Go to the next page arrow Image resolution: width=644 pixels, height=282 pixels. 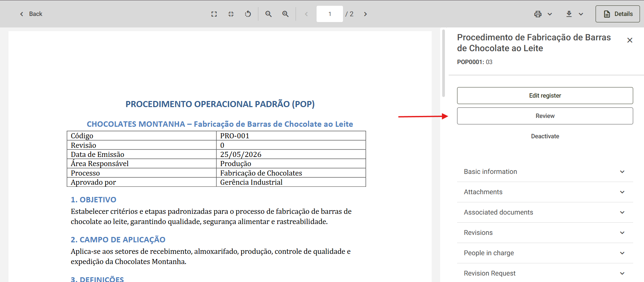tap(365, 14)
